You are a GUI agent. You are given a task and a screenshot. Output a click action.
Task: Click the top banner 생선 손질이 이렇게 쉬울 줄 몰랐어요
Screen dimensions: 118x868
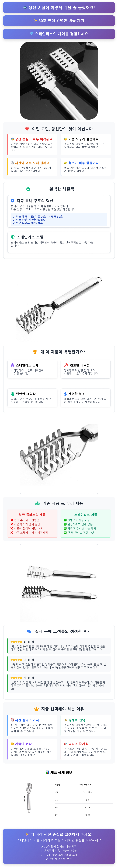click(59, 7)
